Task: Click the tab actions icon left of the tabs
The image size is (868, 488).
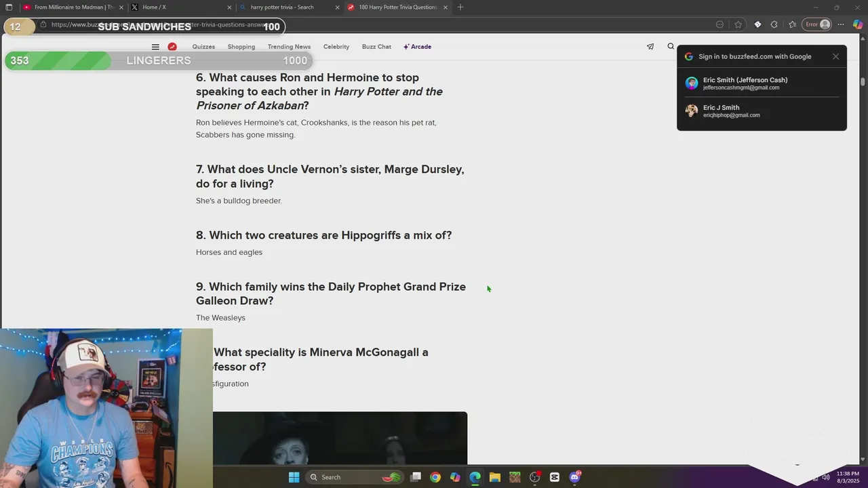Action: (9, 7)
